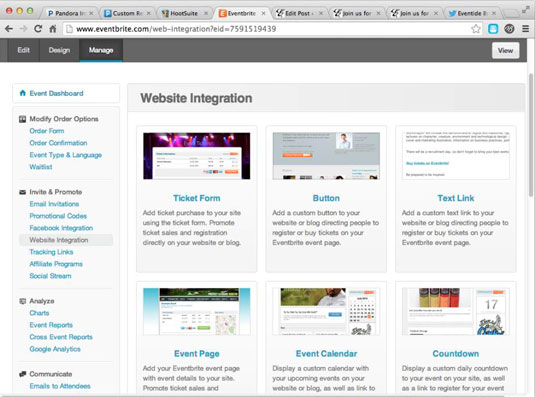Image resolution: width=535 pixels, height=397 pixels.
Task: Click the View button
Action: (x=505, y=50)
